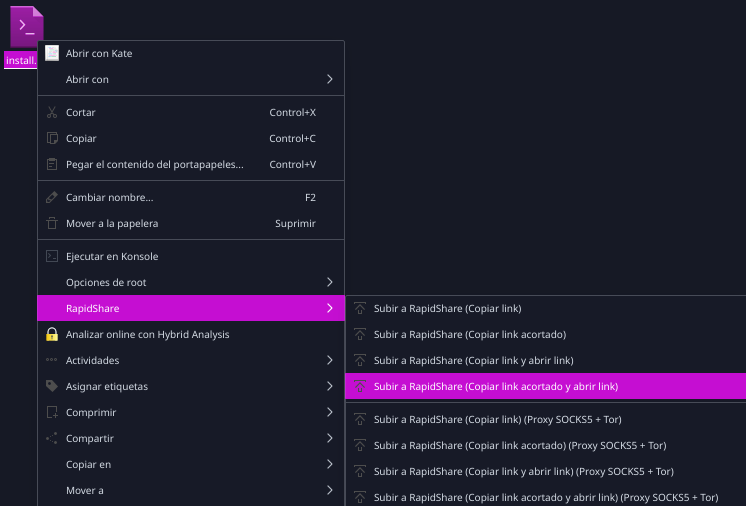The height and width of the screenshot is (506, 746).
Task: Click the clipboard paste icon
Action: pos(52,165)
